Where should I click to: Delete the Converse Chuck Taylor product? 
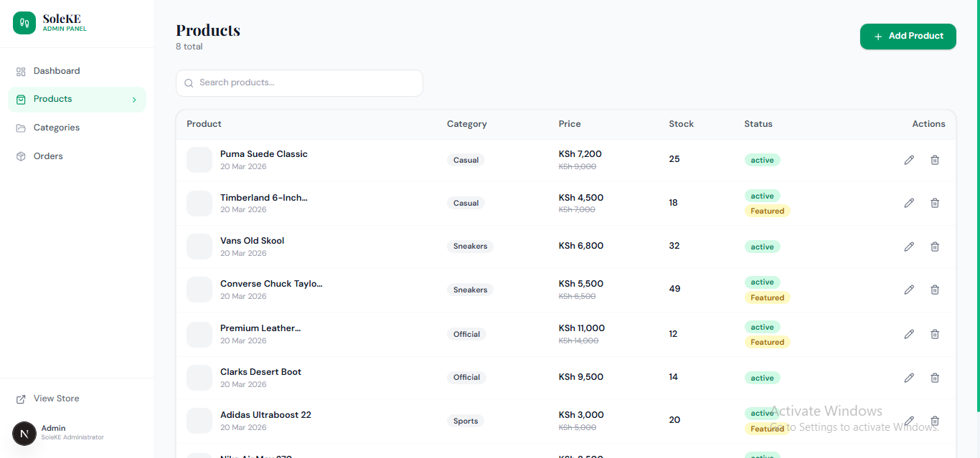coord(935,290)
